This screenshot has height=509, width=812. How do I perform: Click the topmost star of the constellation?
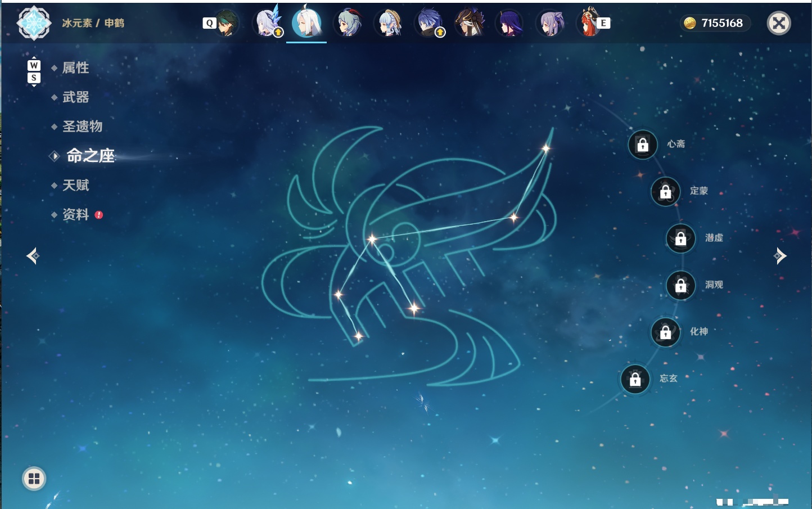coord(545,148)
